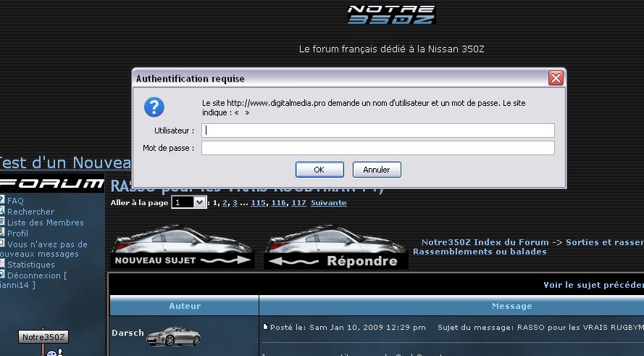Open the Profil link in the sidebar
The height and width of the screenshot is (356, 644).
[x=18, y=233]
